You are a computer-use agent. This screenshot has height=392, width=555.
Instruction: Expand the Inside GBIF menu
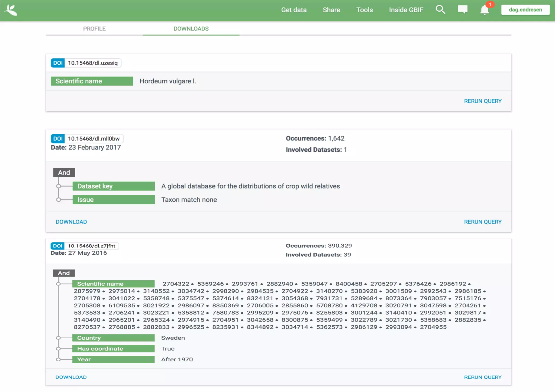click(x=406, y=10)
